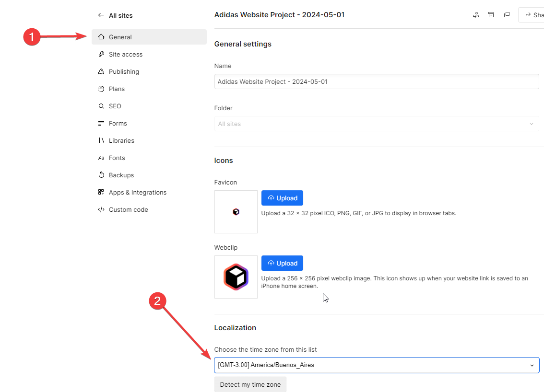Click the back arrow next to All sites

click(x=101, y=15)
